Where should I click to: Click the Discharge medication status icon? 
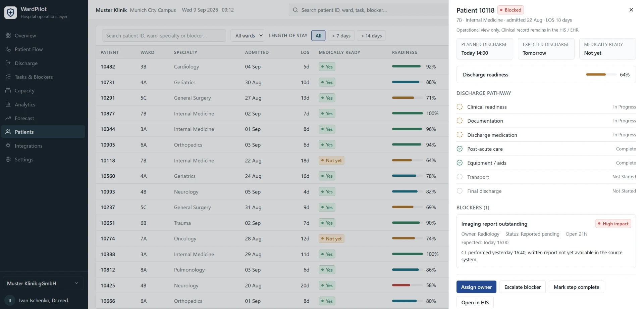pos(460,135)
